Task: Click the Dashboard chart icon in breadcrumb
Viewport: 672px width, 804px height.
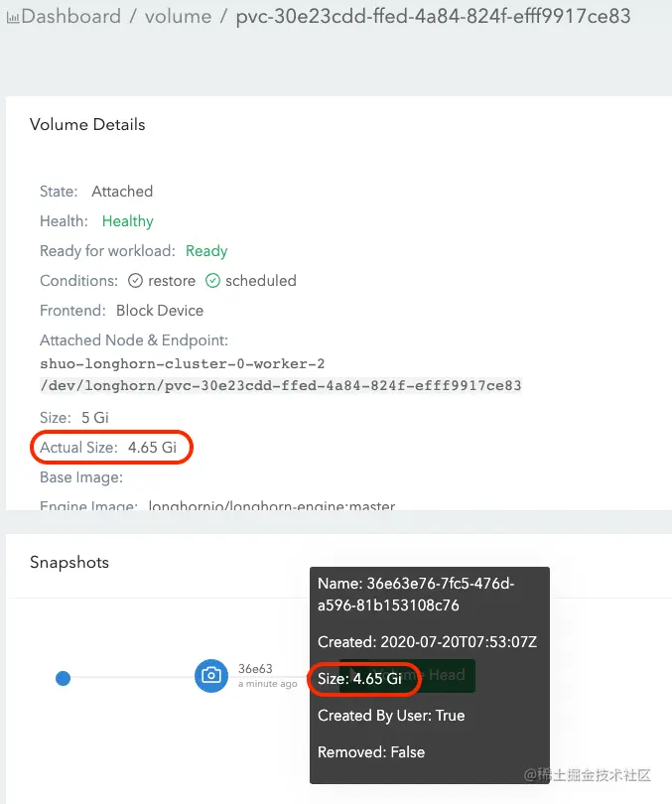Action: tap(13, 17)
